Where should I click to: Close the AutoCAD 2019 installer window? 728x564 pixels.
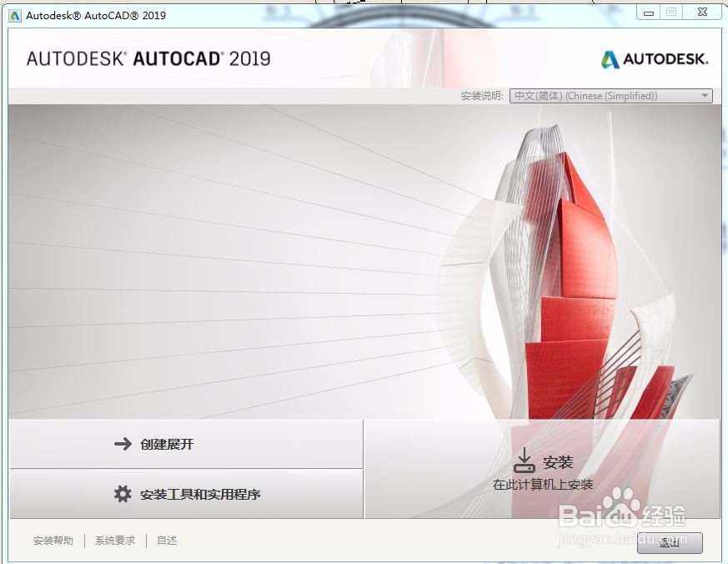click(702, 13)
